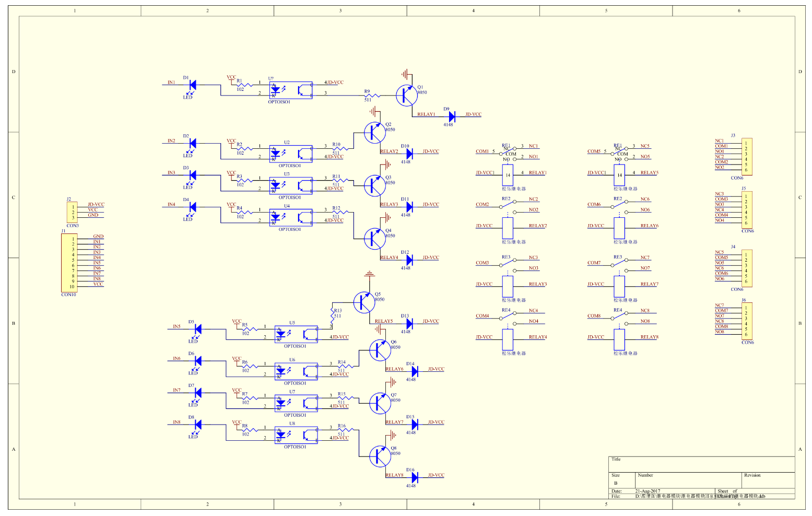
Task: Click the R9 511 resistor symbol
Action: coord(372,96)
